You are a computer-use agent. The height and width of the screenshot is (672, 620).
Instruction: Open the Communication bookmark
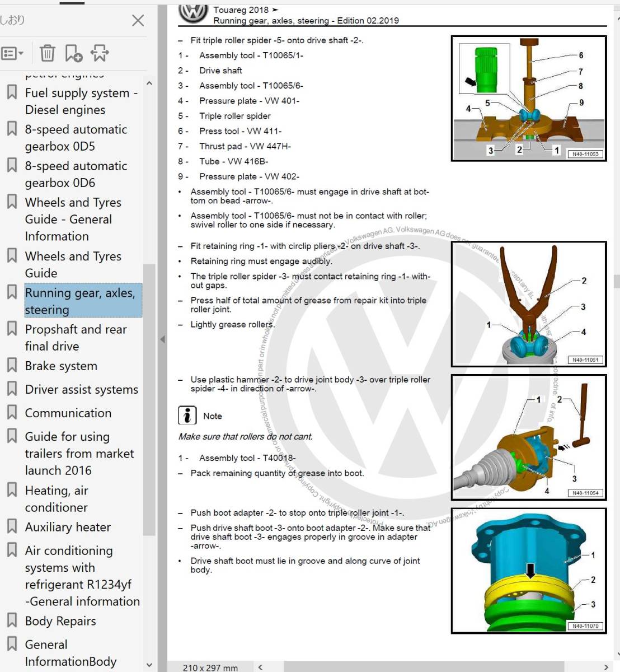click(x=68, y=413)
